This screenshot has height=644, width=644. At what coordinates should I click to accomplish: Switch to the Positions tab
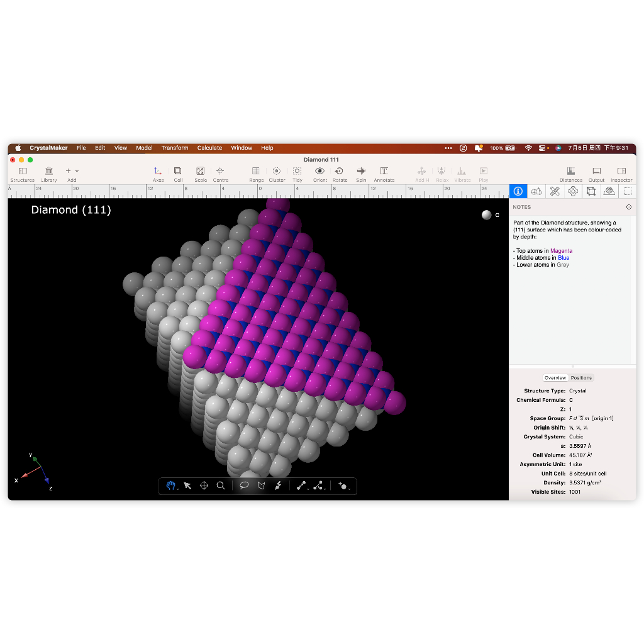point(581,378)
